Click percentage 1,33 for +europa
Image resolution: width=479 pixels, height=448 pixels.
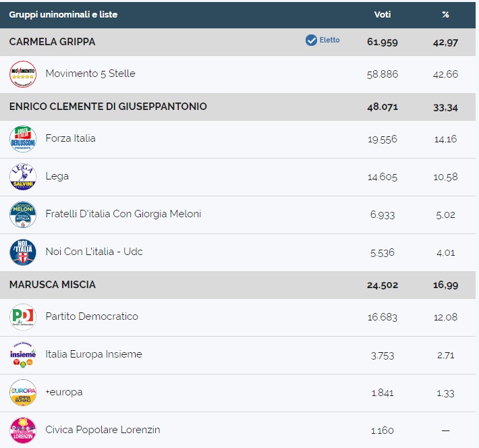tap(445, 393)
